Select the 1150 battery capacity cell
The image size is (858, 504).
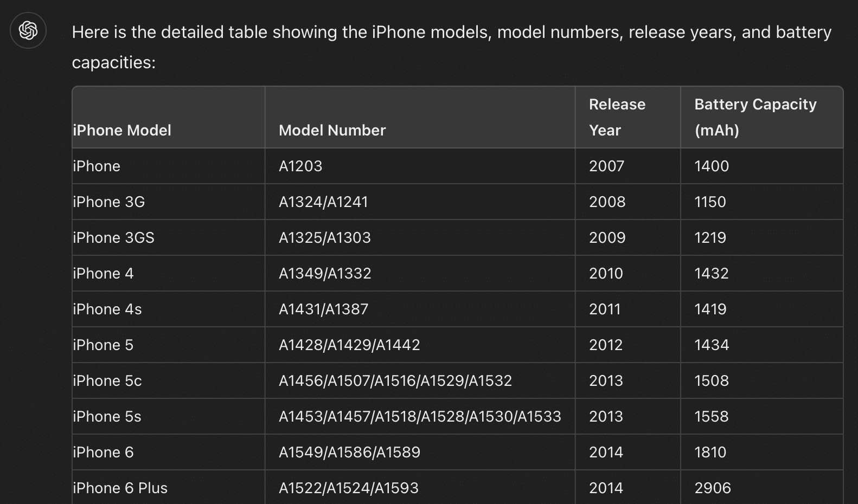coord(710,202)
